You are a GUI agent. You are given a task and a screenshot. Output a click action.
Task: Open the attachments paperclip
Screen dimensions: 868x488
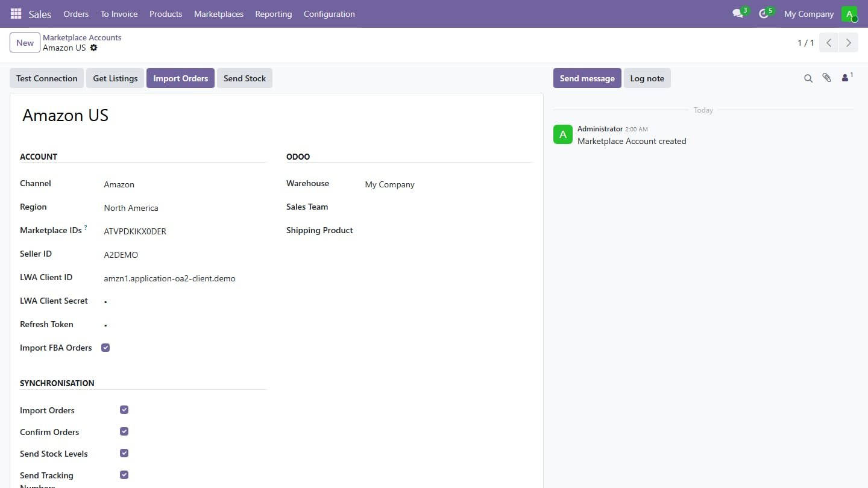(827, 78)
